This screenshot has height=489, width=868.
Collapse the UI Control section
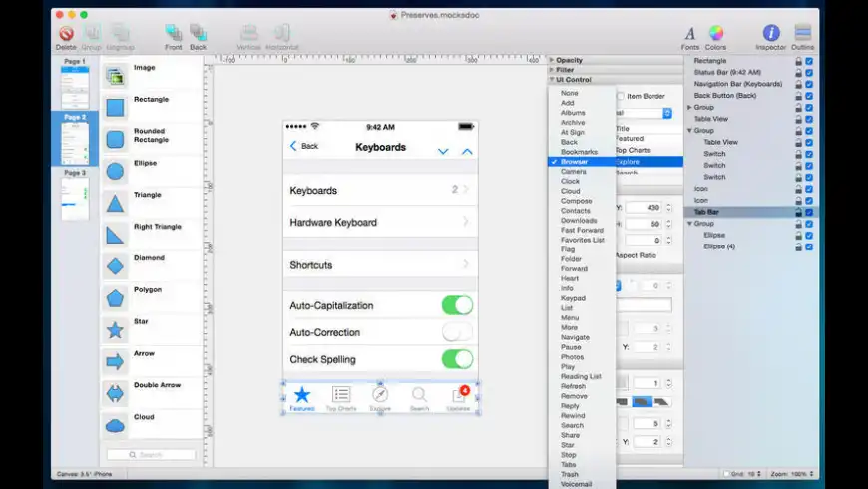pos(552,80)
